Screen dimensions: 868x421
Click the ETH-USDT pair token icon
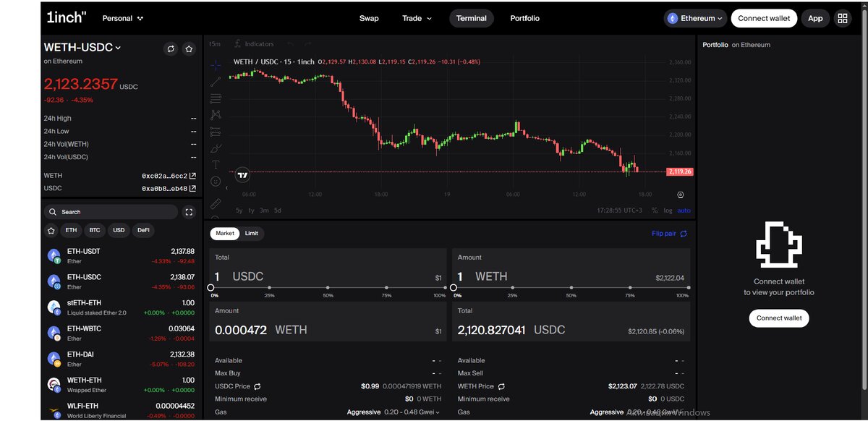[54, 255]
